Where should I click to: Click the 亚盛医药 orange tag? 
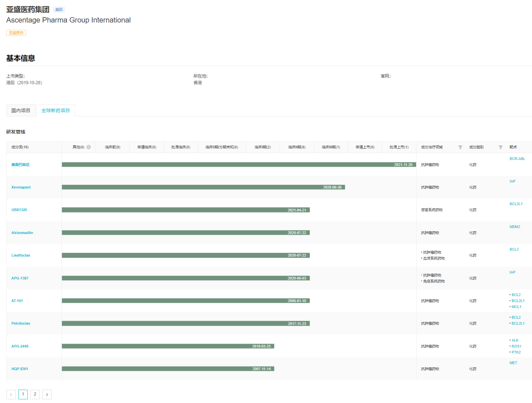click(x=16, y=33)
